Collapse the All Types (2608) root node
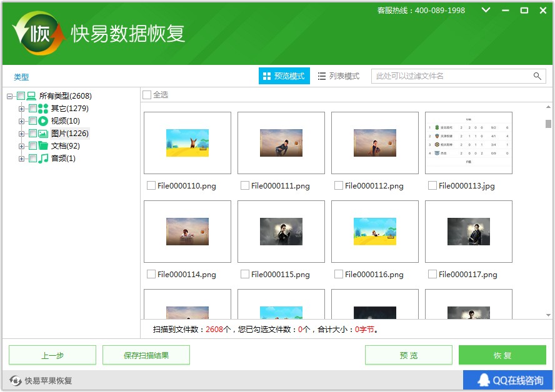The width and height of the screenshot is (555, 392). (10, 96)
